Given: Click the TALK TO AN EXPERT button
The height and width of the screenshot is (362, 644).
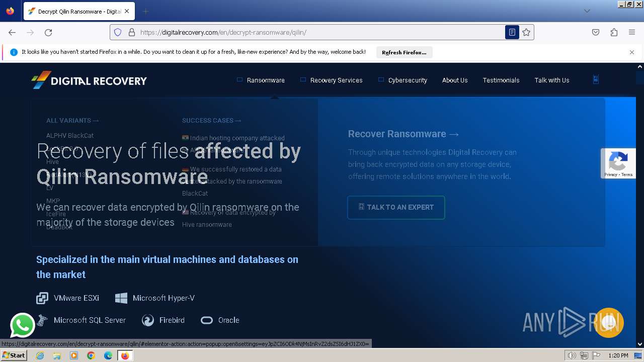Looking at the screenshot, I should (x=396, y=207).
